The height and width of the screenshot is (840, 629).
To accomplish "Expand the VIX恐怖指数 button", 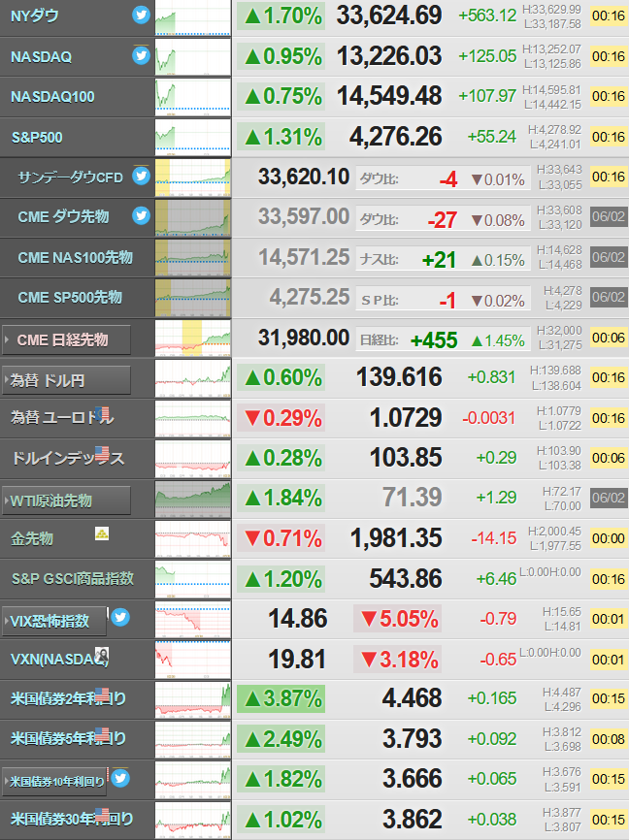I will tap(54, 622).
